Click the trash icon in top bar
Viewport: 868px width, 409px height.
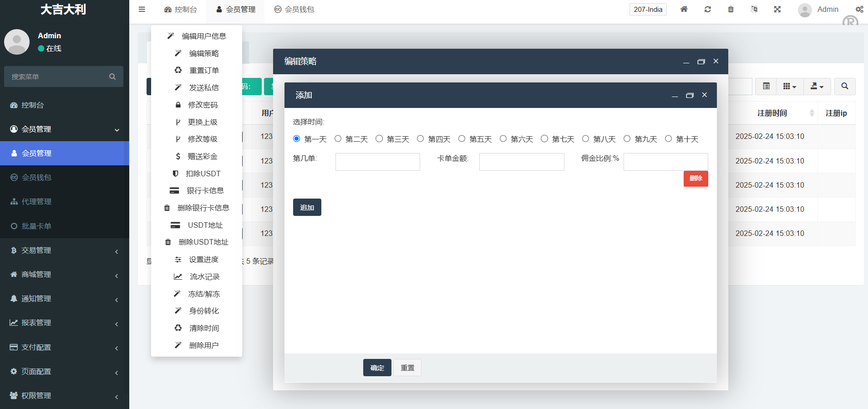731,9
